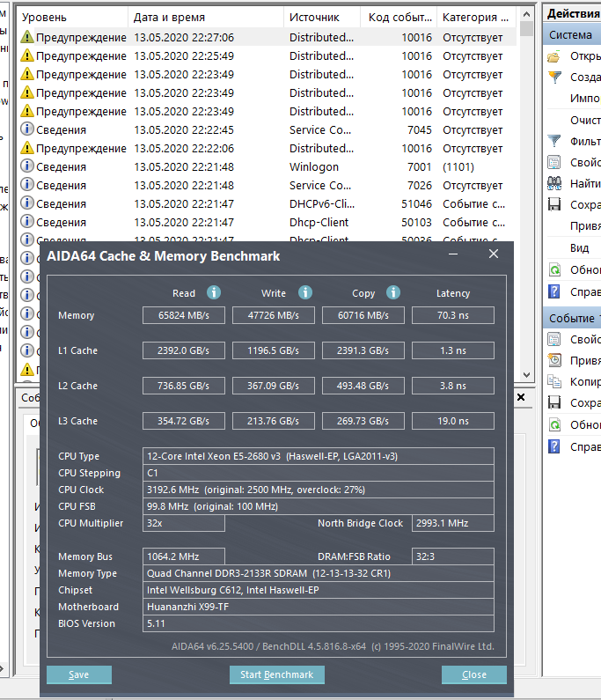This screenshot has height=700, width=601.
Task: Click warning icon of 22:22:06 event
Action: click(x=27, y=148)
